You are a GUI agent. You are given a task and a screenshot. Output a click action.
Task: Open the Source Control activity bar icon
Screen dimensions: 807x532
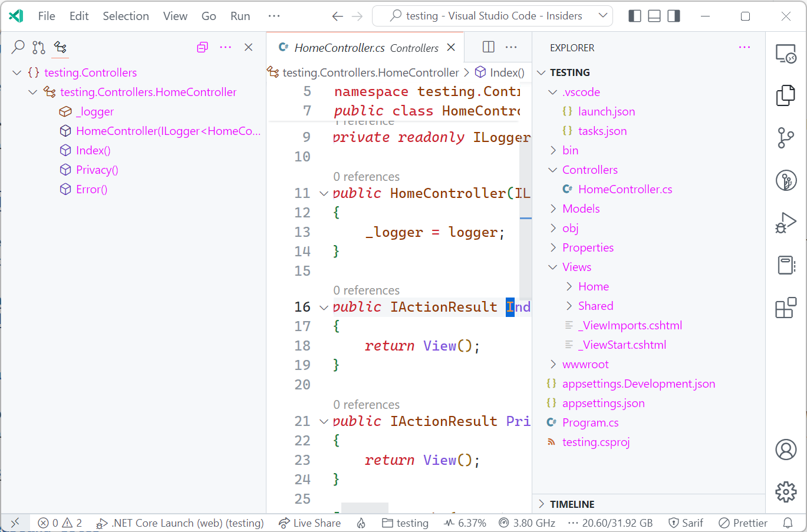coord(786,138)
